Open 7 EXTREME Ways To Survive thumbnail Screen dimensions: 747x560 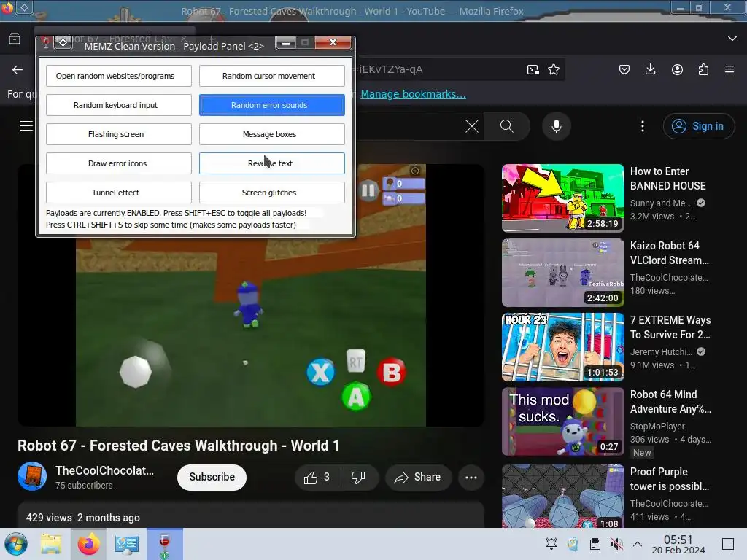pos(562,346)
